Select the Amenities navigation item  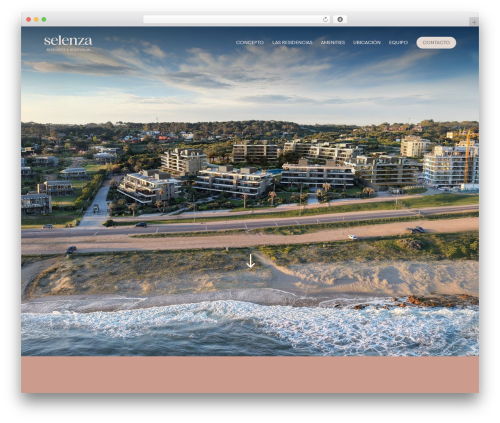333,42
